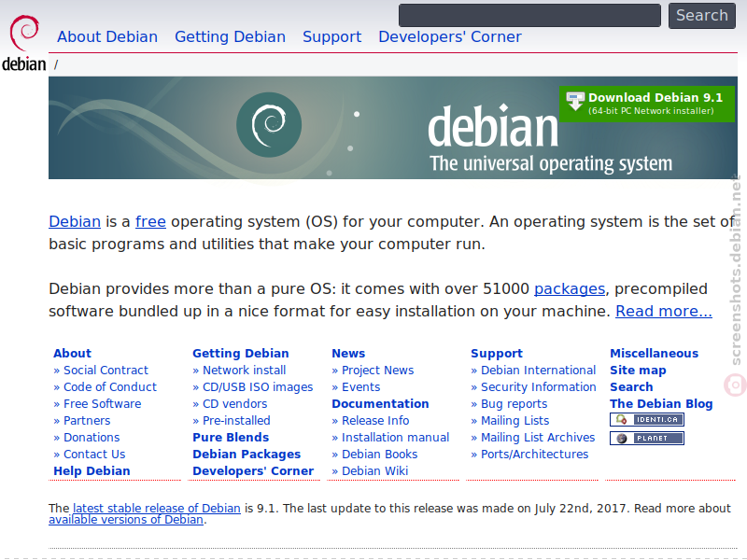Open The Debian Blog link
The height and width of the screenshot is (560, 747).
point(661,404)
